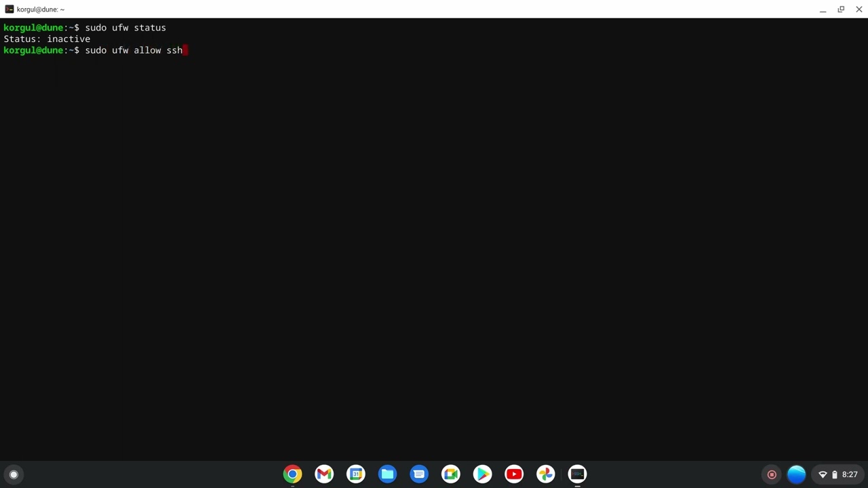Open the ChromeOS launcher button
Image resolution: width=868 pixels, height=488 pixels.
(14, 474)
